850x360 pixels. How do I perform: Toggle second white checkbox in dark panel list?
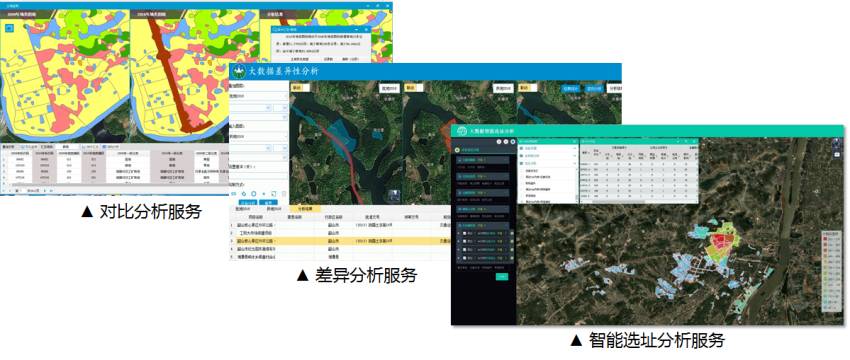[x=465, y=242]
